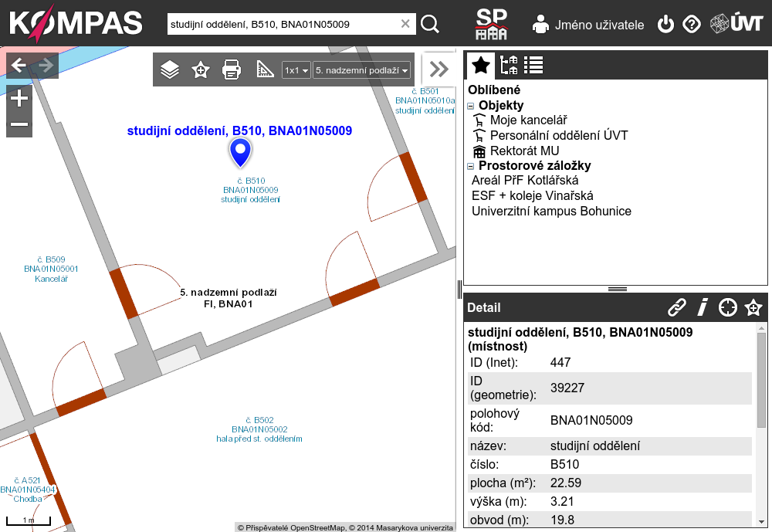
Task: Open Univerzitní kampus Bohunice bookmark
Action: point(551,211)
